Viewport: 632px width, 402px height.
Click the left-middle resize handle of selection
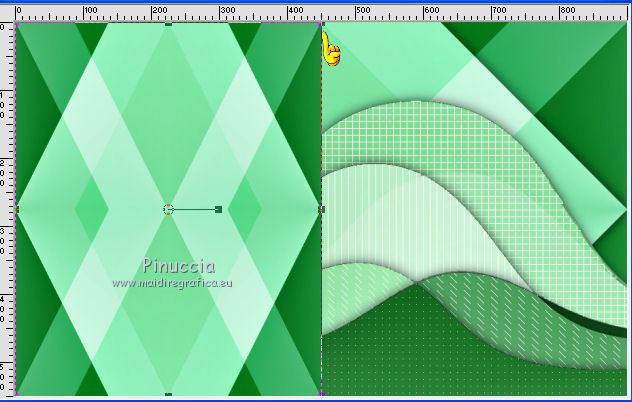(x=17, y=209)
